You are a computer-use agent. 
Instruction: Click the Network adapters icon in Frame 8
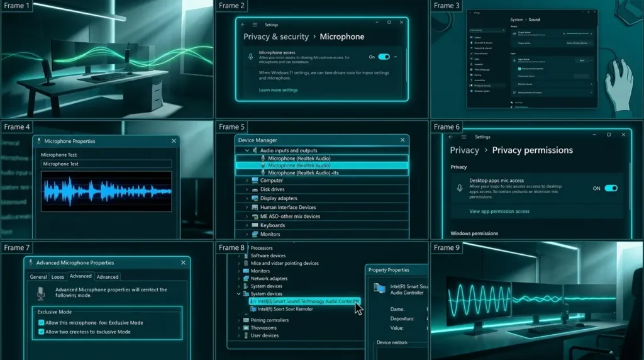[x=246, y=279]
